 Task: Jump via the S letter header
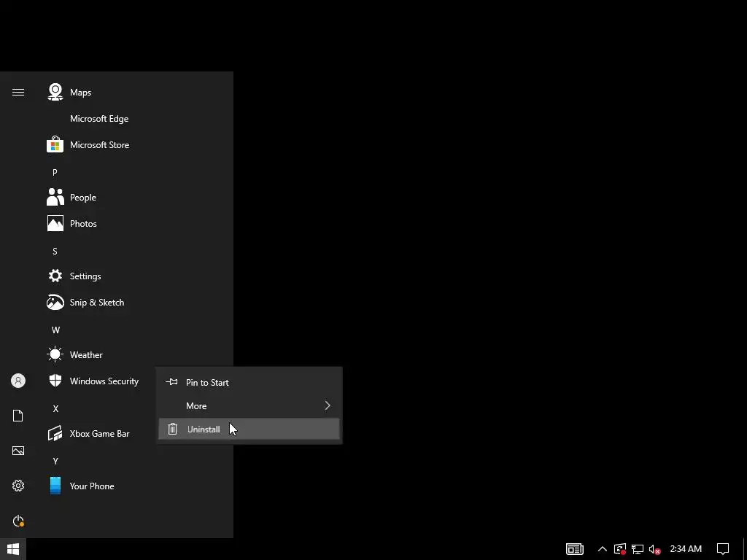tap(55, 251)
